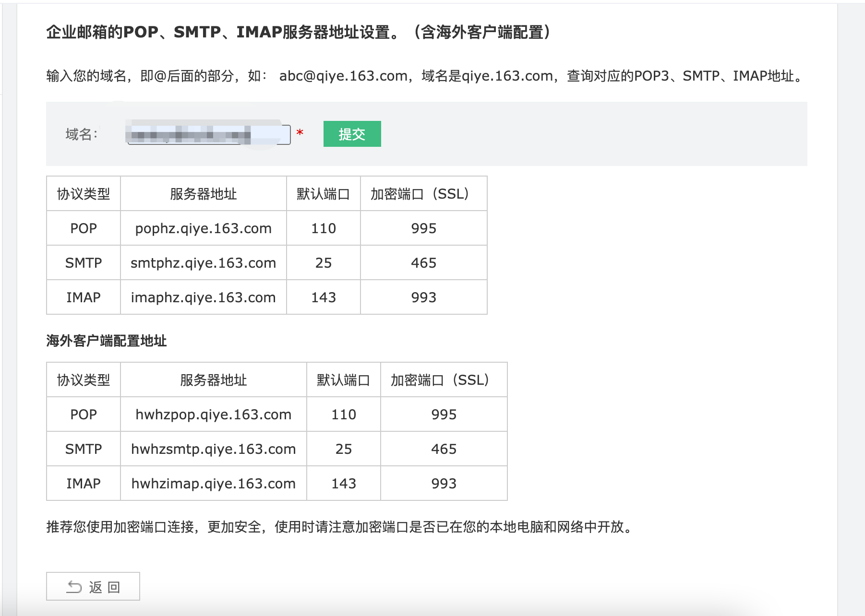Click IMAP protocol cell in first table
Viewport: 865px width, 616px height.
click(84, 297)
